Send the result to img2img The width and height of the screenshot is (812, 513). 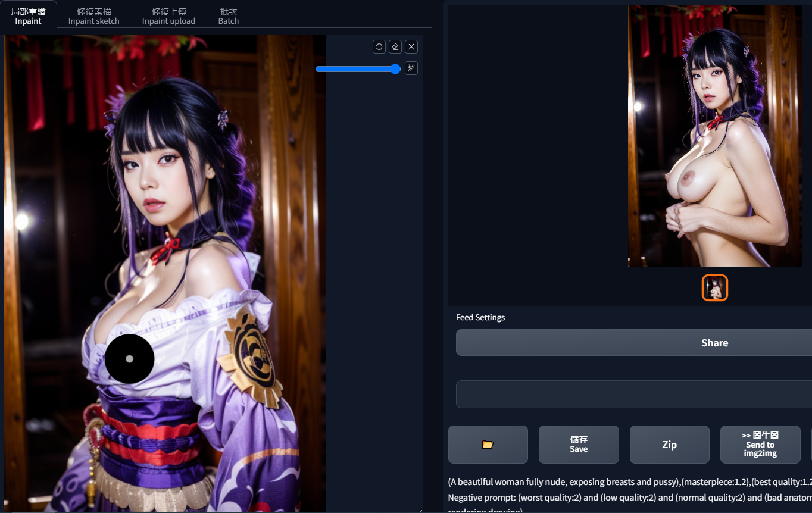tap(760, 445)
